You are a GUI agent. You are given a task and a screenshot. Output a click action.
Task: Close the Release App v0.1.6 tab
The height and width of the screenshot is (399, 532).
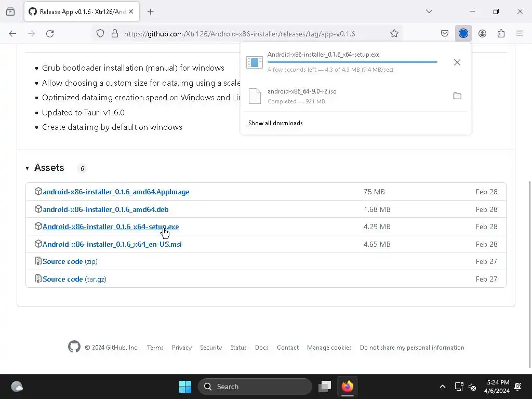[131, 11]
